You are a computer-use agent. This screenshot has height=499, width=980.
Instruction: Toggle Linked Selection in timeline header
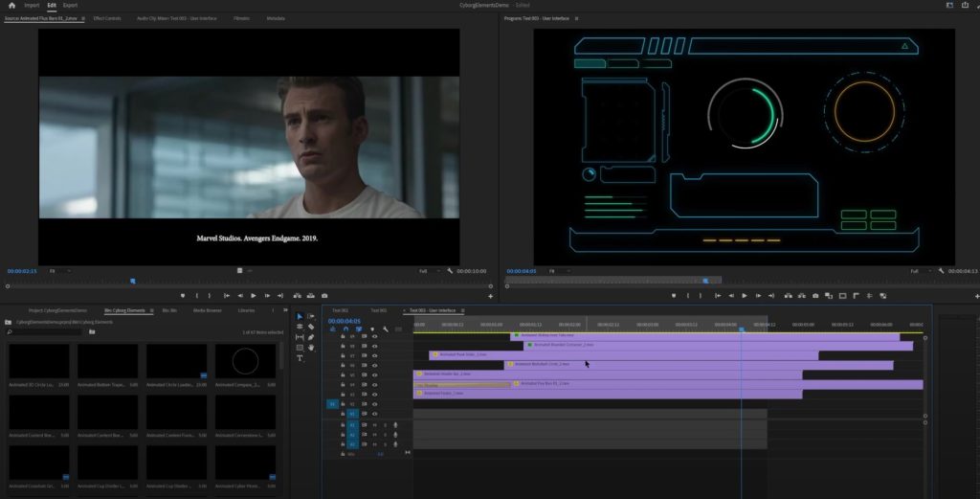pyautogui.click(x=359, y=329)
